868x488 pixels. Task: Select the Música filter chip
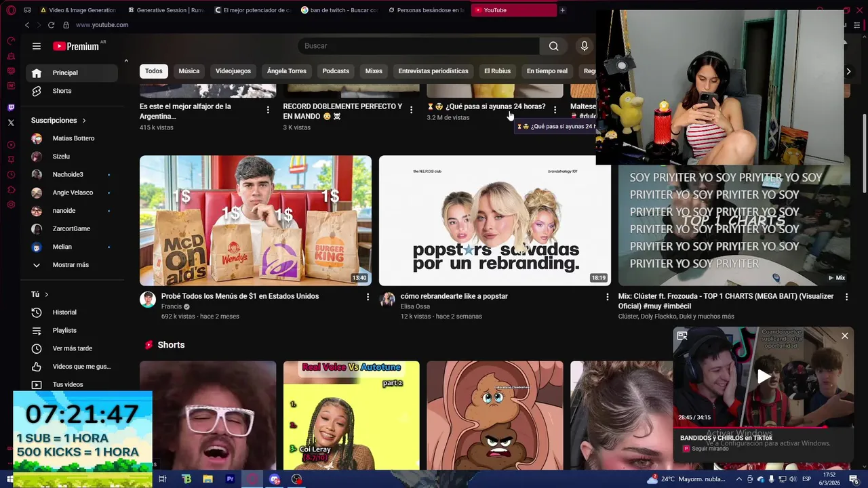(189, 71)
